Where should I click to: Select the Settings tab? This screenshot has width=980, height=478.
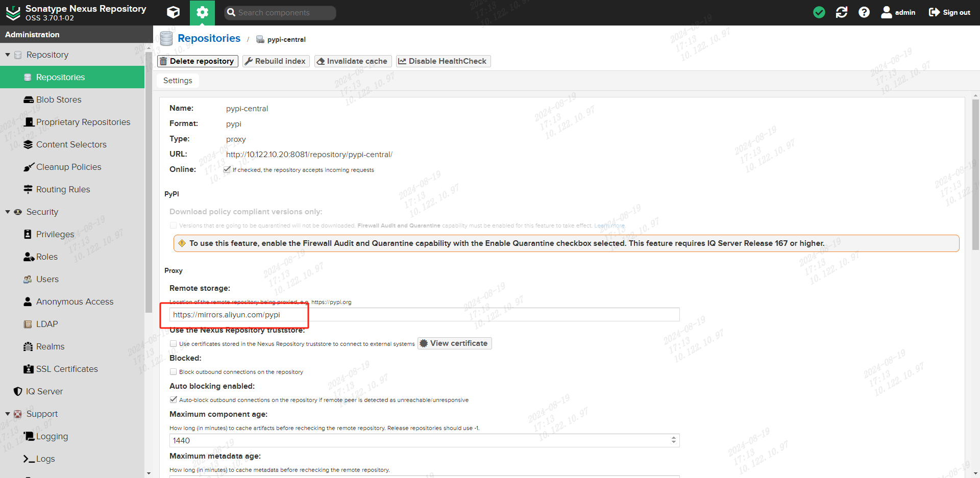click(x=178, y=81)
